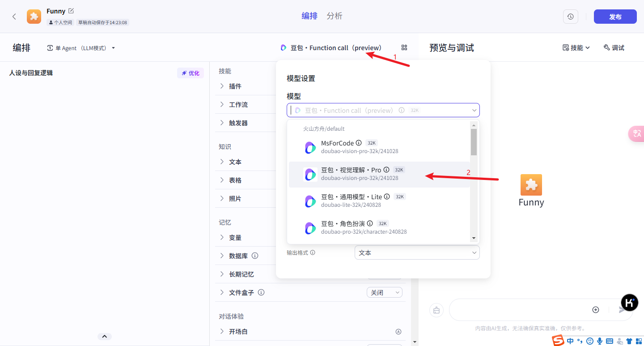Click the MsForCode model info icon
Image resolution: width=644 pixels, height=346 pixels.
pos(359,143)
